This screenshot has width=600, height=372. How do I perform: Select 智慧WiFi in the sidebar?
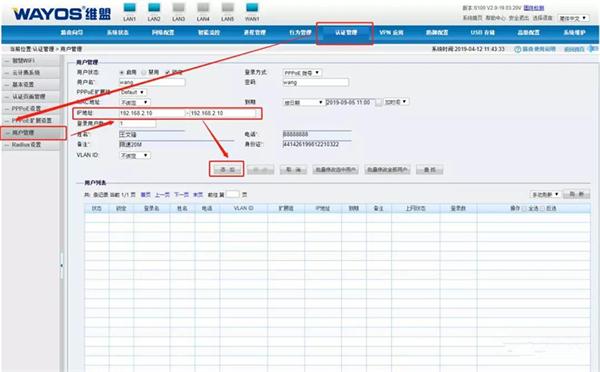click(x=31, y=60)
